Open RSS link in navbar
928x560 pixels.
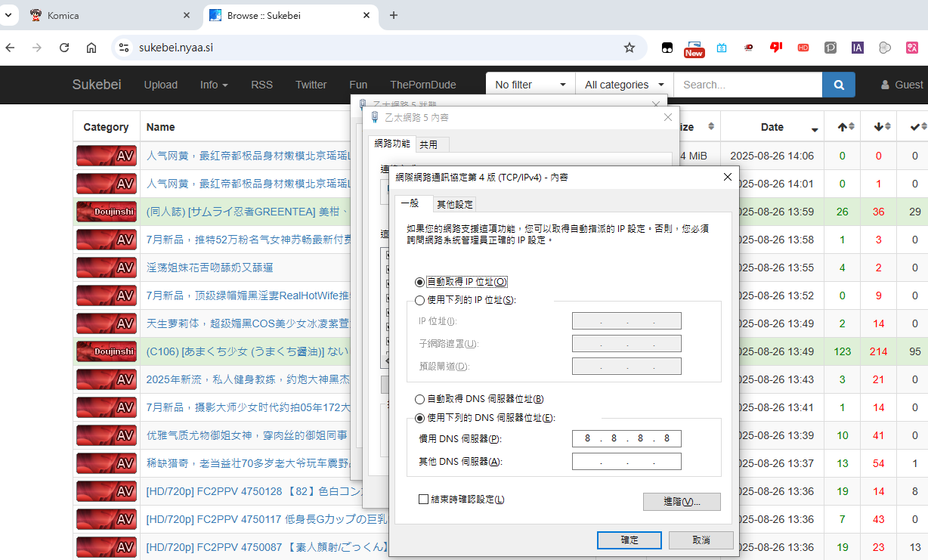[x=261, y=85]
